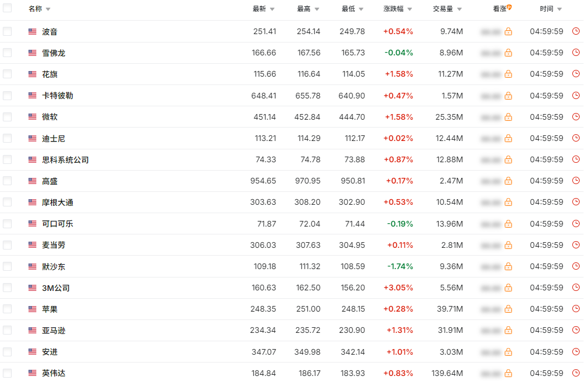Click the lock icon in the 英伟达 row
The width and height of the screenshot is (588, 381).
coord(508,373)
